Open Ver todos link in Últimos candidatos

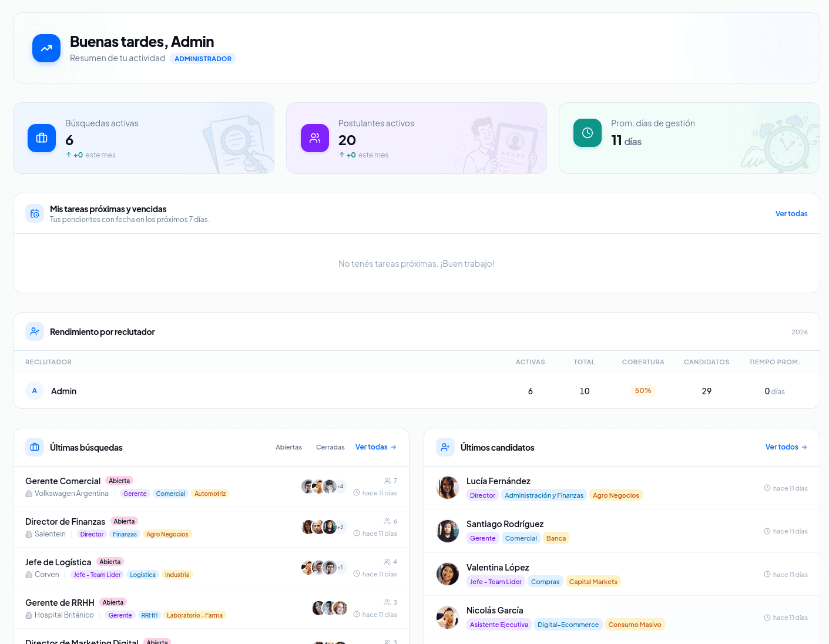click(786, 447)
